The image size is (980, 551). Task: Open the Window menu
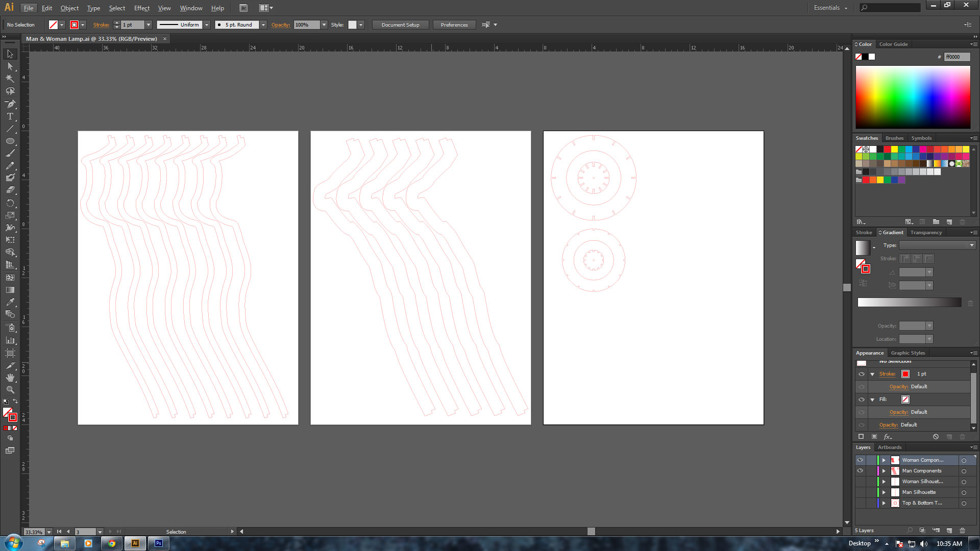pyautogui.click(x=191, y=8)
